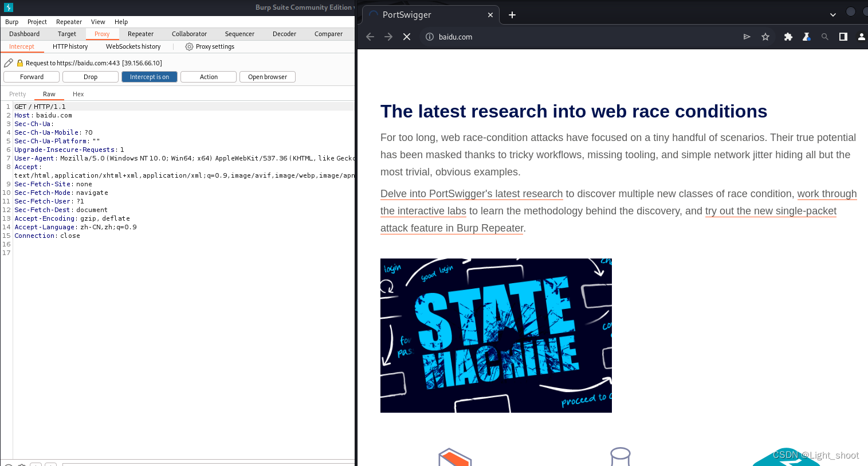The width and height of the screenshot is (868, 466).
Task: Drop the intercepted request
Action: [91, 77]
